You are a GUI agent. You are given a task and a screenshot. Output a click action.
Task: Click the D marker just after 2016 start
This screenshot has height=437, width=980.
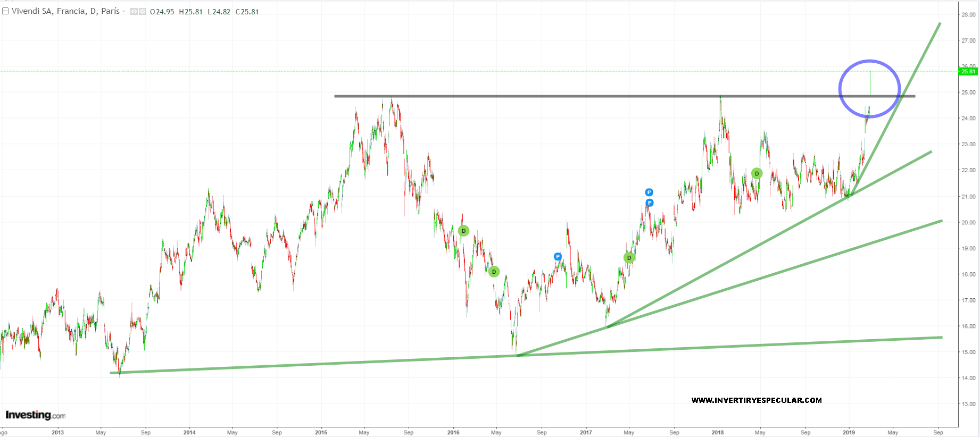[x=463, y=231]
